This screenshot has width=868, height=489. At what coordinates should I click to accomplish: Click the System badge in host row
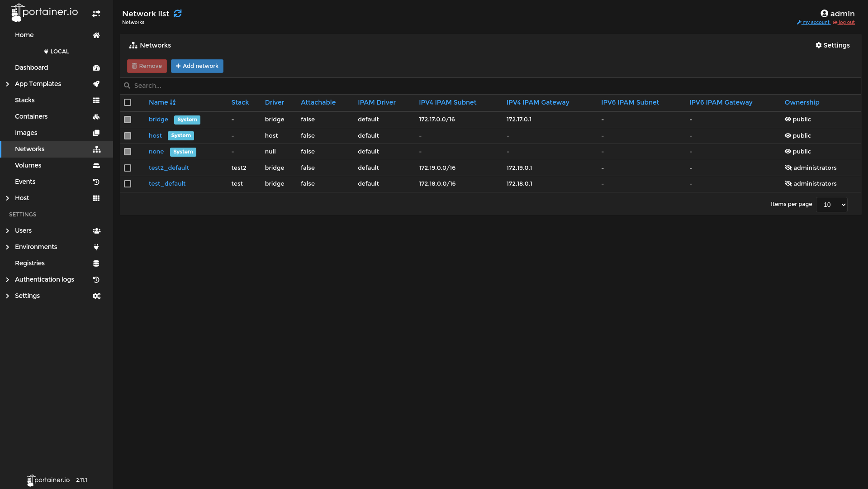tap(181, 136)
